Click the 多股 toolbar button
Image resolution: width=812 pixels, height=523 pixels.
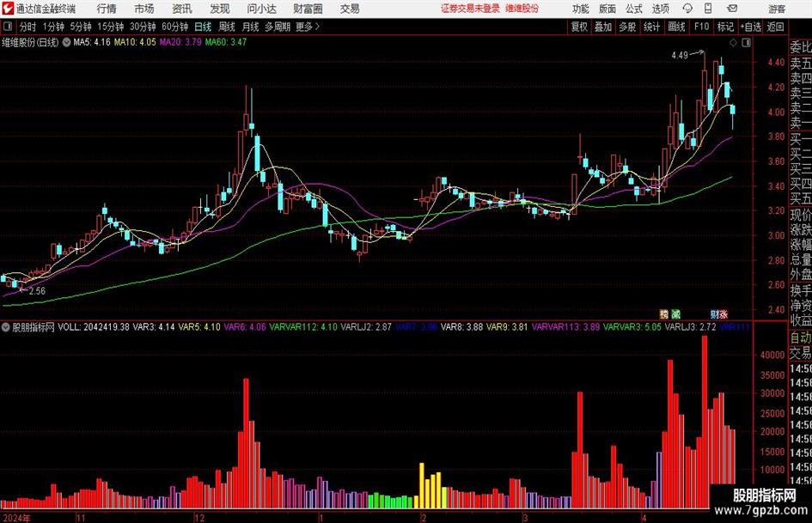pyautogui.click(x=627, y=27)
